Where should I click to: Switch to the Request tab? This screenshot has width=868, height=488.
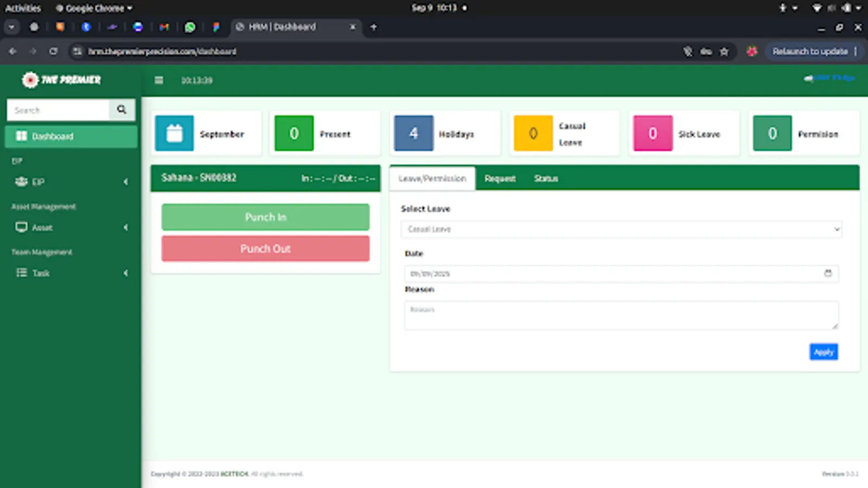click(500, 178)
